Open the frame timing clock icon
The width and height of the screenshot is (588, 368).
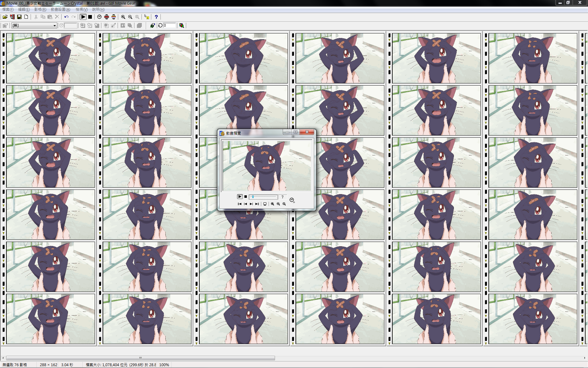[99, 17]
